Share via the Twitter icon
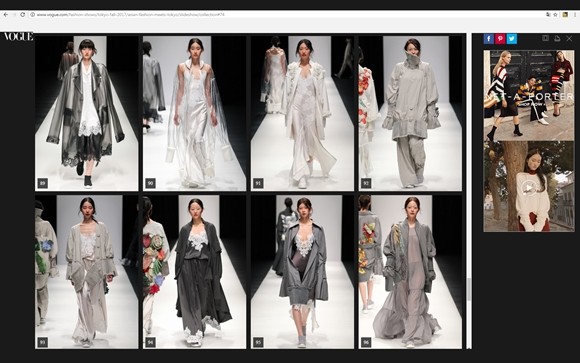The image size is (580, 363). (x=512, y=38)
